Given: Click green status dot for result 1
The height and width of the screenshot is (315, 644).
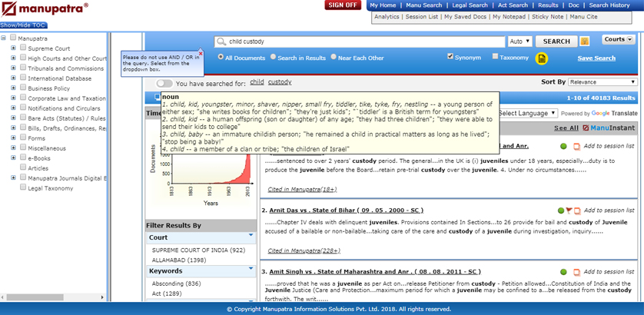Looking at the screenshot, I should (x=563, y=146).
